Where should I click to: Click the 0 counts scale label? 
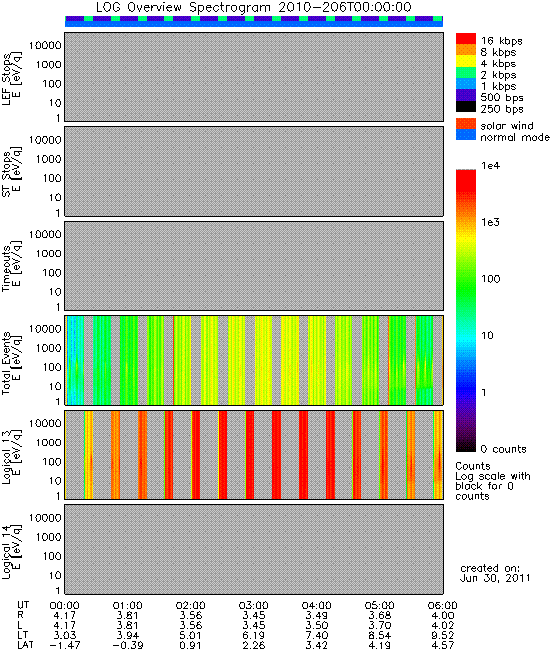click(x=503, y=449)
